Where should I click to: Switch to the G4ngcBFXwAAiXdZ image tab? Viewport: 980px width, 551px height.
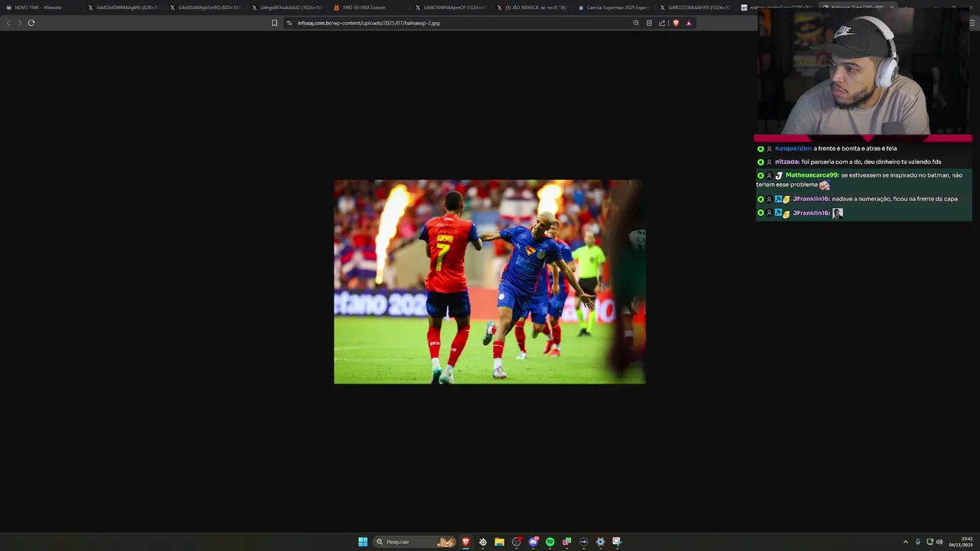(x=286, y=8)
